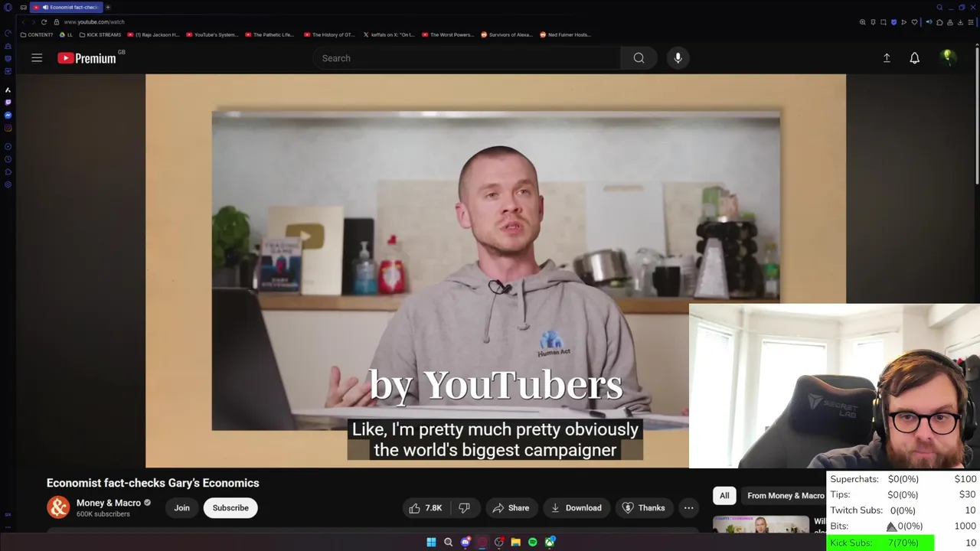Download the video
The image size is (980, 551).
click(x=576, y=508)
